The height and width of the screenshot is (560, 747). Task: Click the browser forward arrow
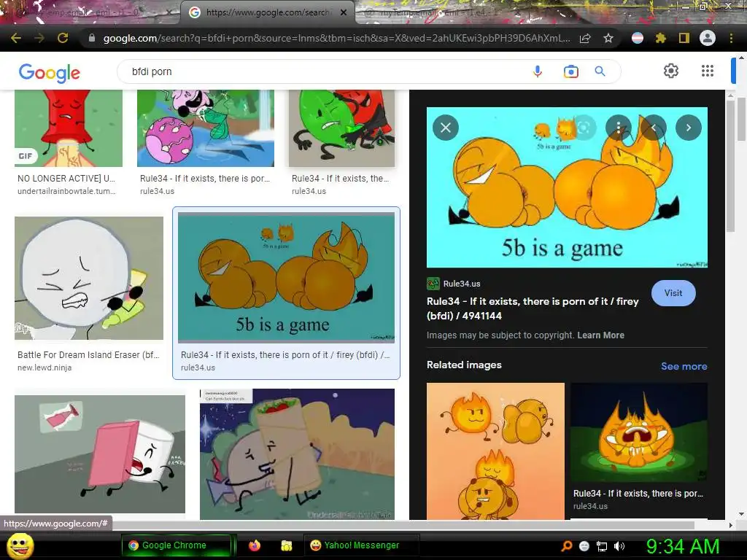coord(39,38)
